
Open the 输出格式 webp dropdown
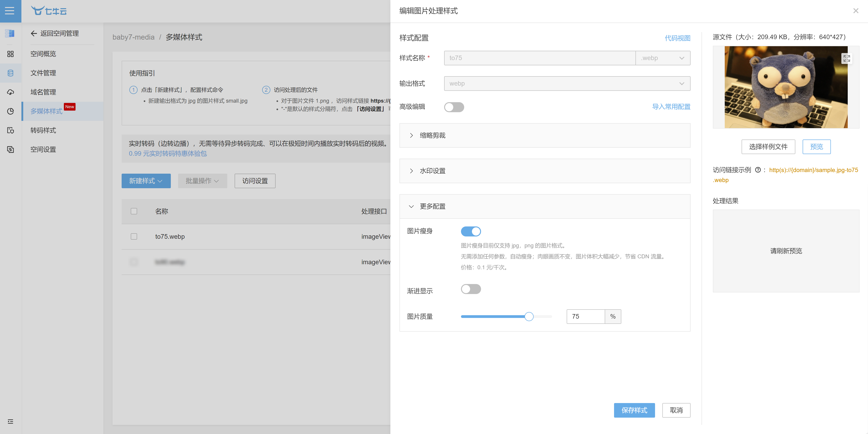[567, 84]
